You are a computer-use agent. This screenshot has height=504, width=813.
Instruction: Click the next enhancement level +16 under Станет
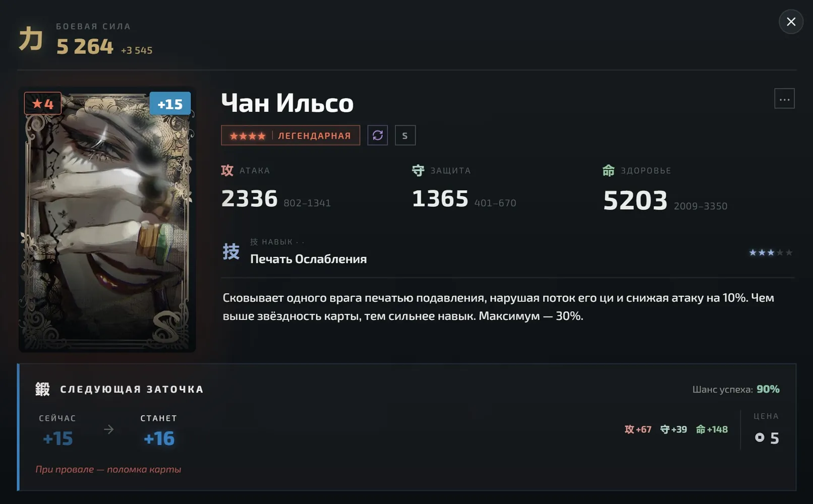pos(159,438)
